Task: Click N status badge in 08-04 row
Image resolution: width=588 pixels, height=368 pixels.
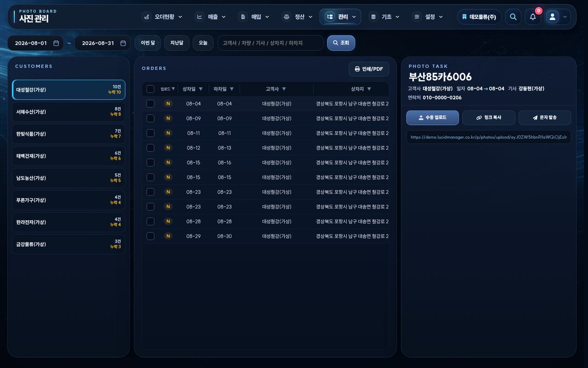Action: click(x=168, y=103)
